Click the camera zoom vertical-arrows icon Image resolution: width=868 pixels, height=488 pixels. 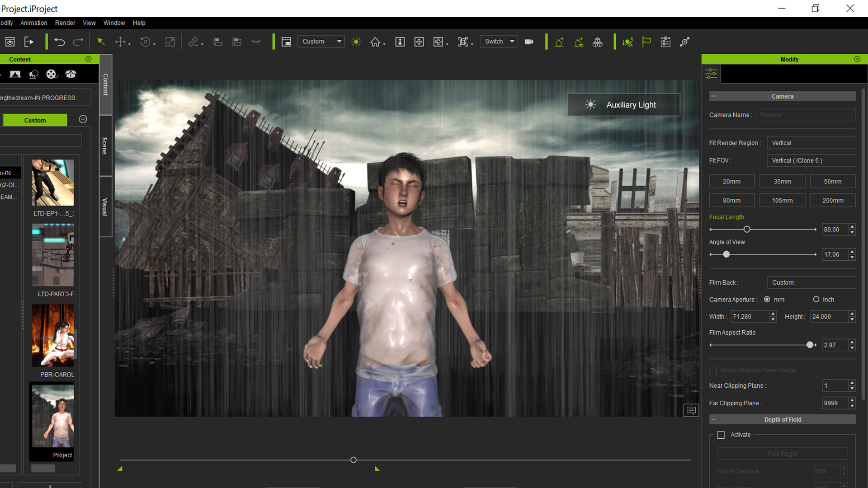pyautogui.click(x=400, y=42)
